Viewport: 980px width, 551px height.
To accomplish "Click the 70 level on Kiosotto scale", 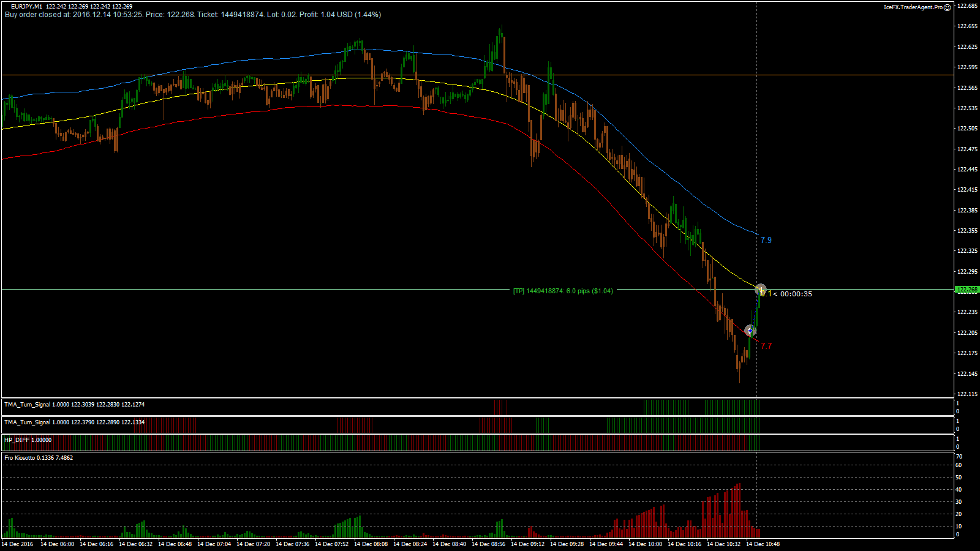I will pos(959,457).
